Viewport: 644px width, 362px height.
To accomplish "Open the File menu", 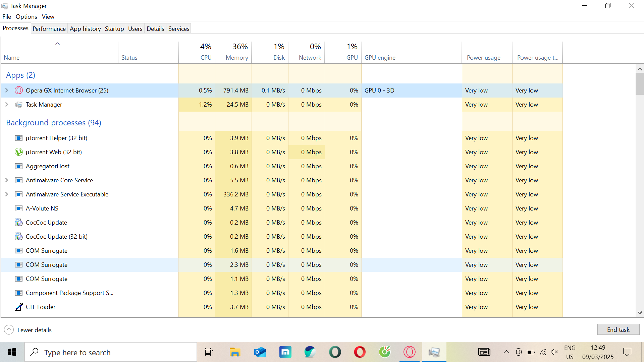I will click(7, 17).
